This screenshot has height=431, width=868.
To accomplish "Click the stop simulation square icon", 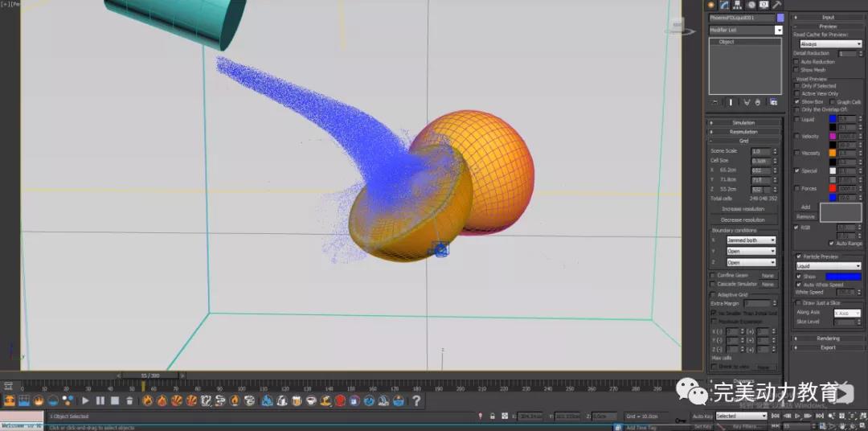I will 115,400.
